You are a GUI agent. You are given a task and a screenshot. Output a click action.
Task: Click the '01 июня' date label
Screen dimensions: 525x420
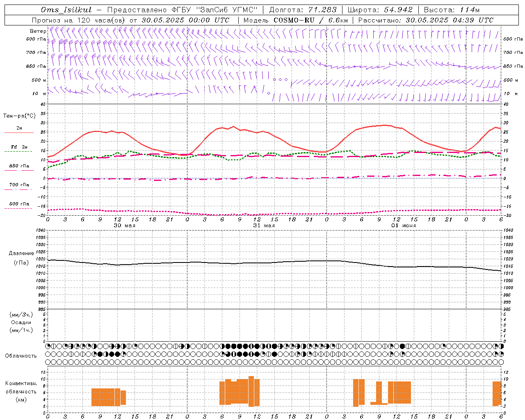point(404,226)
